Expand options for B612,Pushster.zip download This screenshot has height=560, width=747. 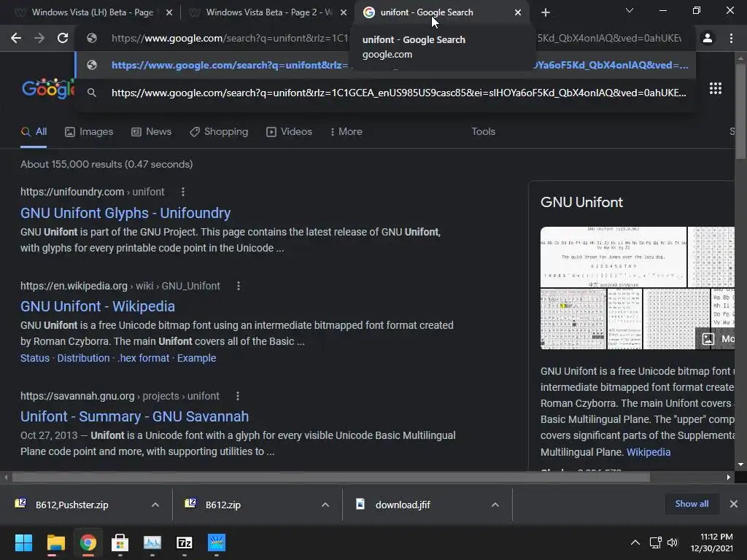pos(155,505)
